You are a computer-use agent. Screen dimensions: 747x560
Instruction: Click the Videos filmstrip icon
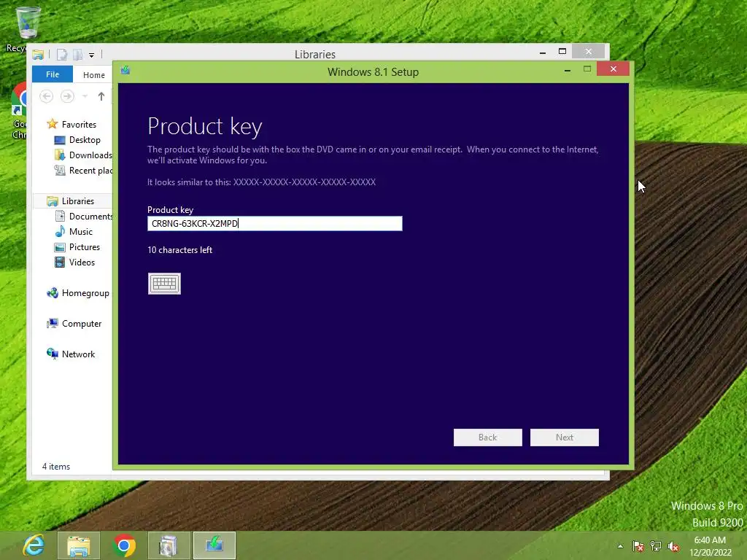(60, 262)
